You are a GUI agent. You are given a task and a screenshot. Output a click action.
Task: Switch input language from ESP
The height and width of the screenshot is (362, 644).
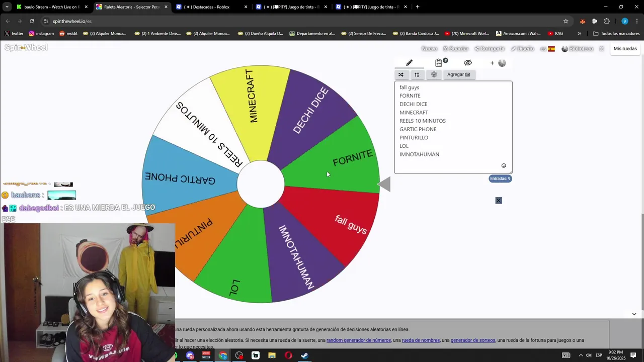(x=599, y=355)
